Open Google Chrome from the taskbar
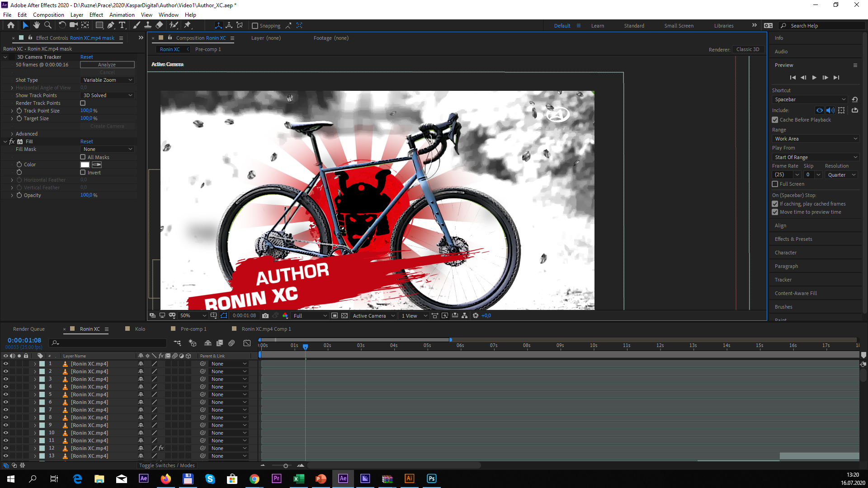 255,479
